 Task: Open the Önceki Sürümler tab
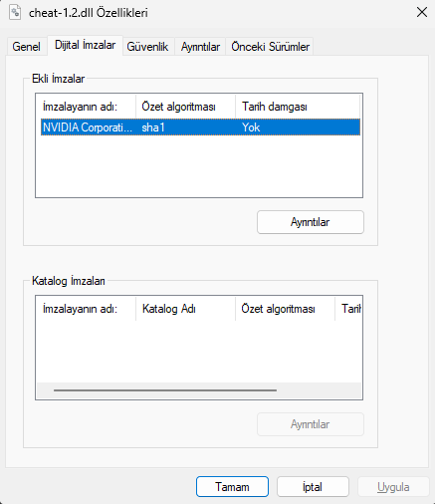click(270, 47)
